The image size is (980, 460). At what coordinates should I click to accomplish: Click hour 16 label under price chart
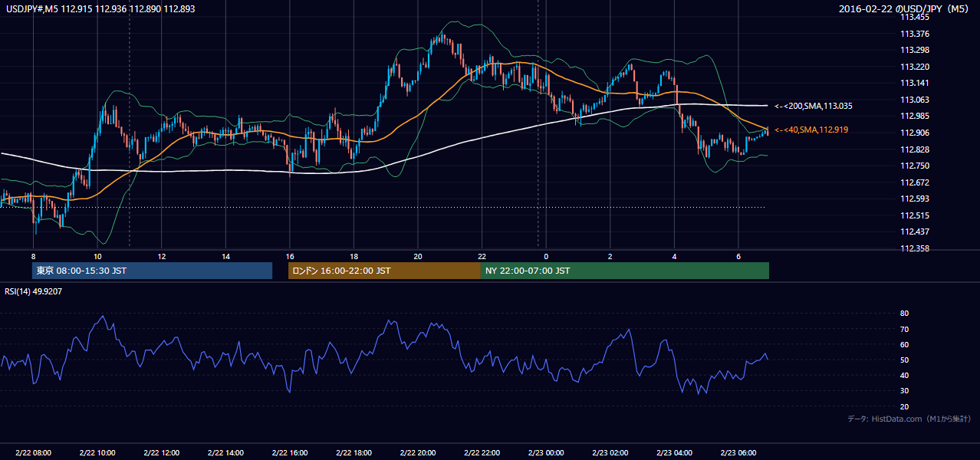[289, 256]
